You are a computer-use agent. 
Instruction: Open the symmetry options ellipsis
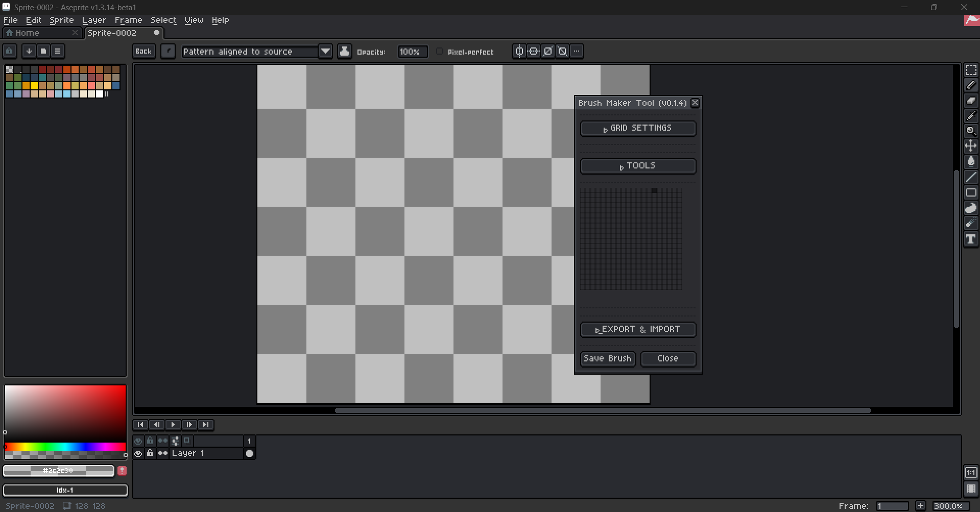coord(577,51)
